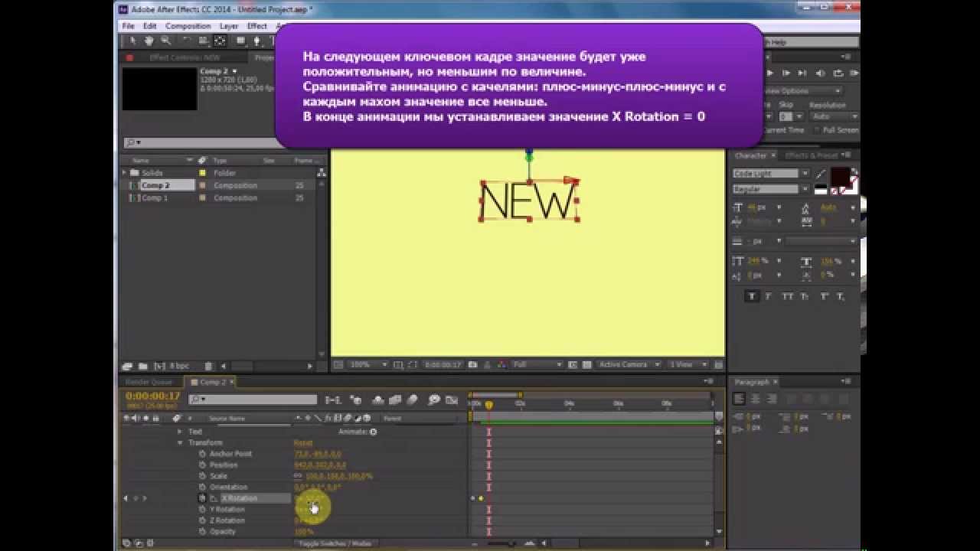Select the Pen tool
Image resolution: width=980 pixels, height=551 pixels.
[258, 41]
